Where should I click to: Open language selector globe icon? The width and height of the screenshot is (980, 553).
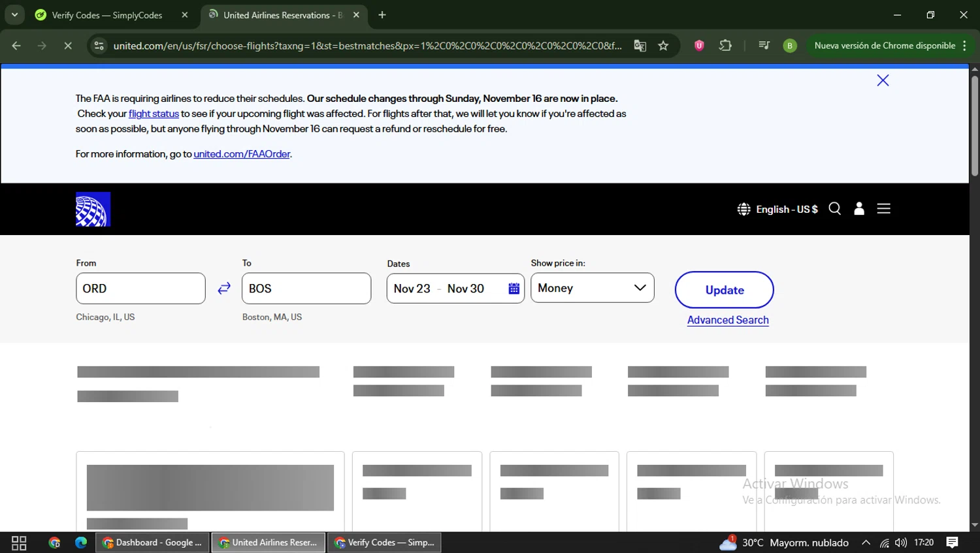744,209
